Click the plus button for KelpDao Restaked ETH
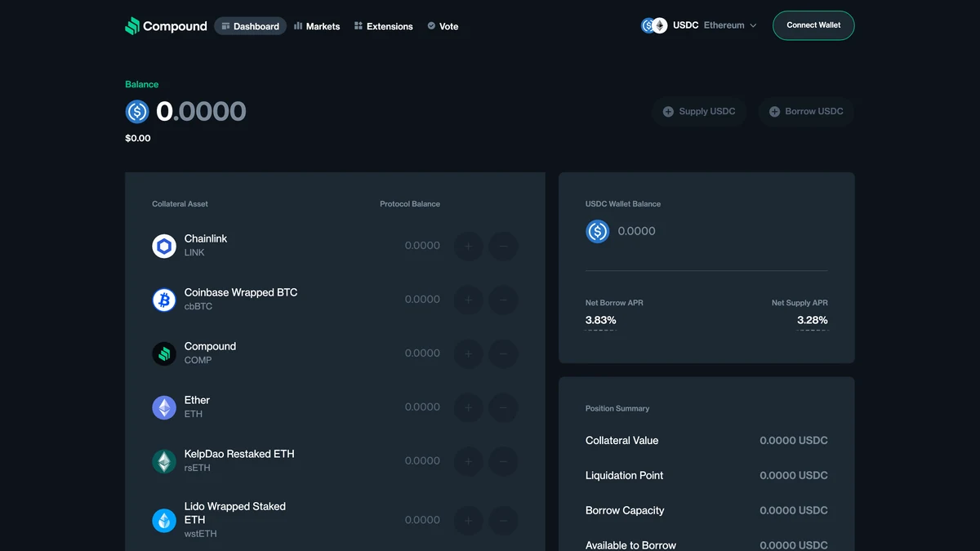Screen dimensions: 980x551 (x=469, y=461)
